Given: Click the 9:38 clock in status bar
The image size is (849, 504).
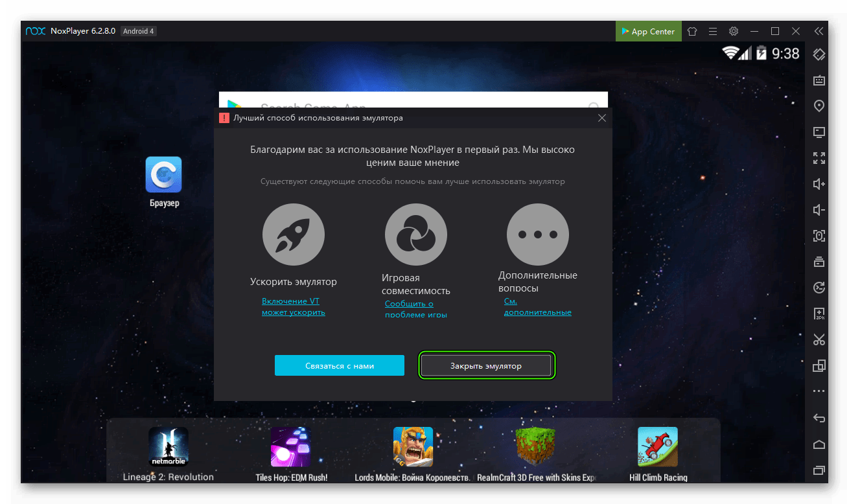Looking at the screenshot, I should 786,53.
